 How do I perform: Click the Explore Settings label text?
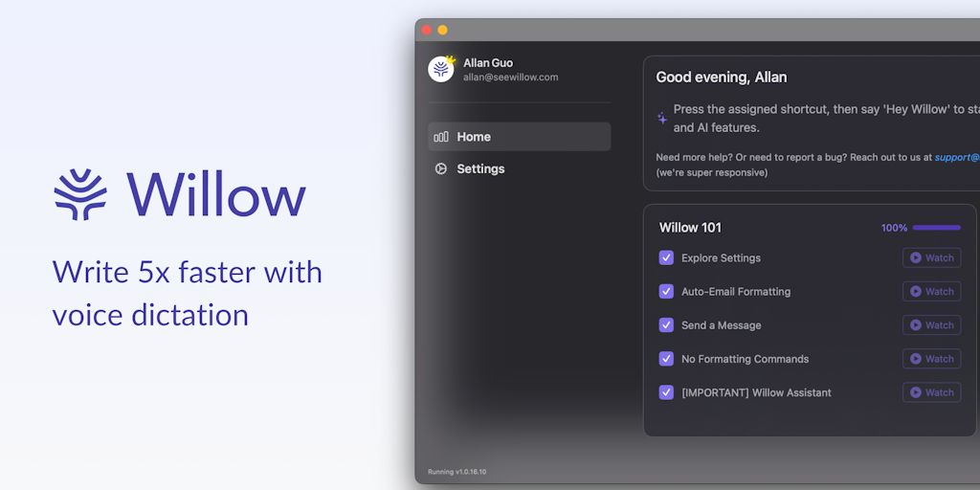coord(722,257)
